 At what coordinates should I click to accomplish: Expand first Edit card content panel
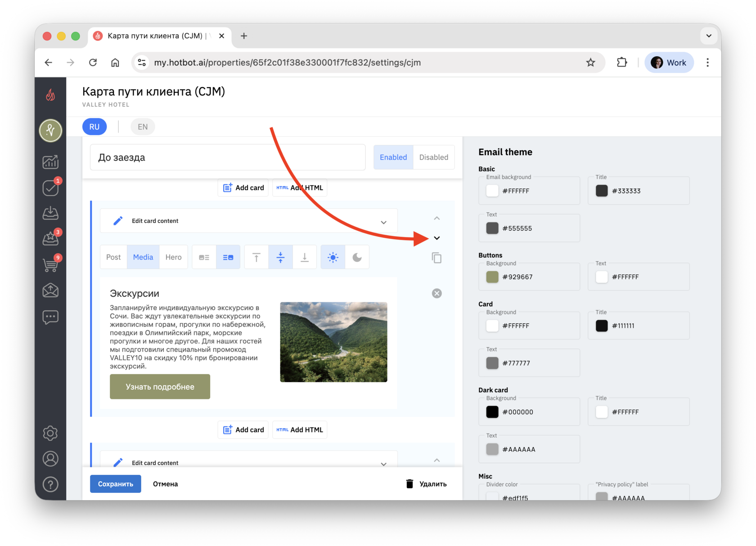(248, 221)
